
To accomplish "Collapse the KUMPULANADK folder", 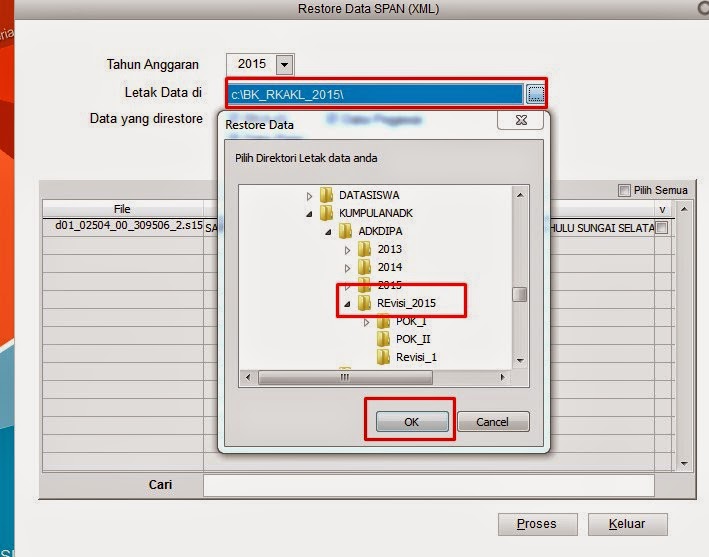I will pyautogui.click(x=309, y=214).
